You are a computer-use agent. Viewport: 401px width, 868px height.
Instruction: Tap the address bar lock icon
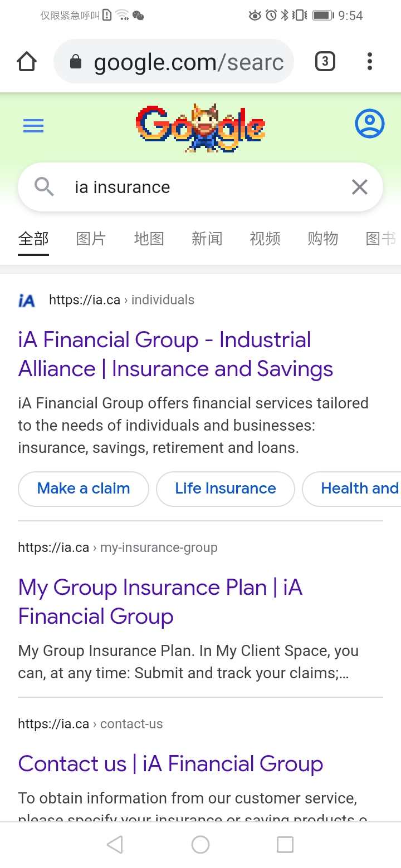coord(76,62)
